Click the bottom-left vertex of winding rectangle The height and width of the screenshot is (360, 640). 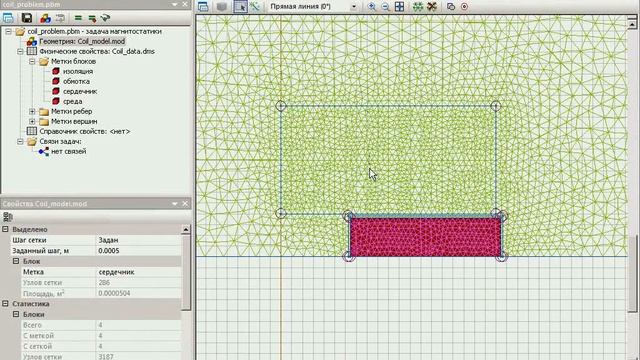[x=281, y=213]
